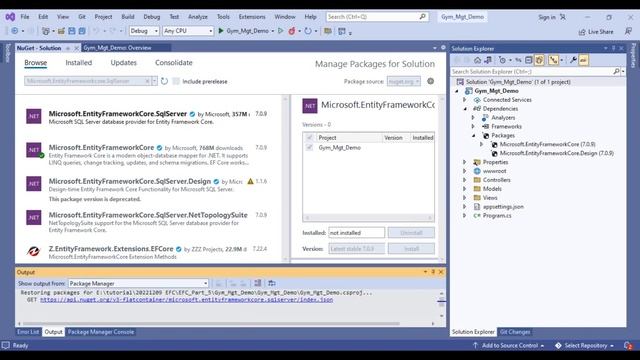Click the Save All toolbar icon
Screen dimensions: 640x360
point(82,31)
